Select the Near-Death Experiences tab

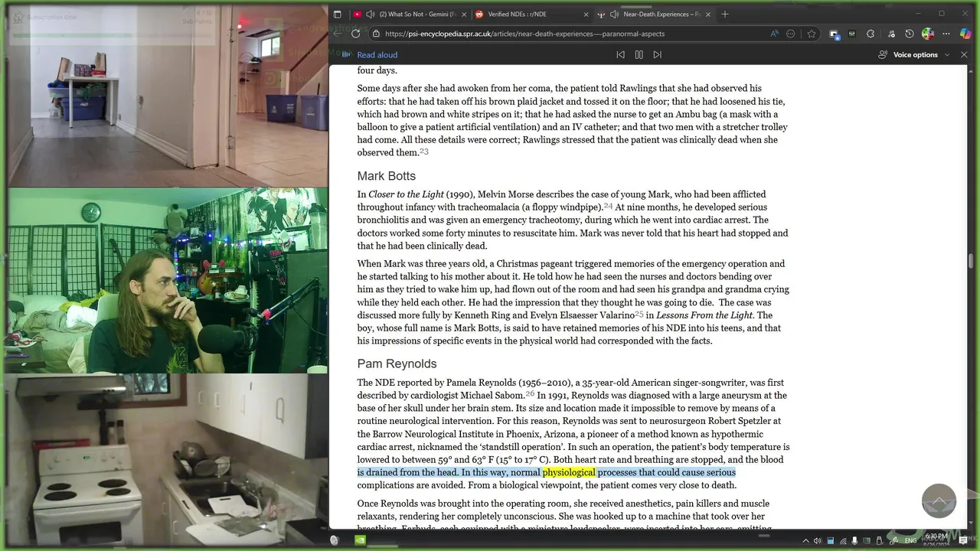pos(656,14)
